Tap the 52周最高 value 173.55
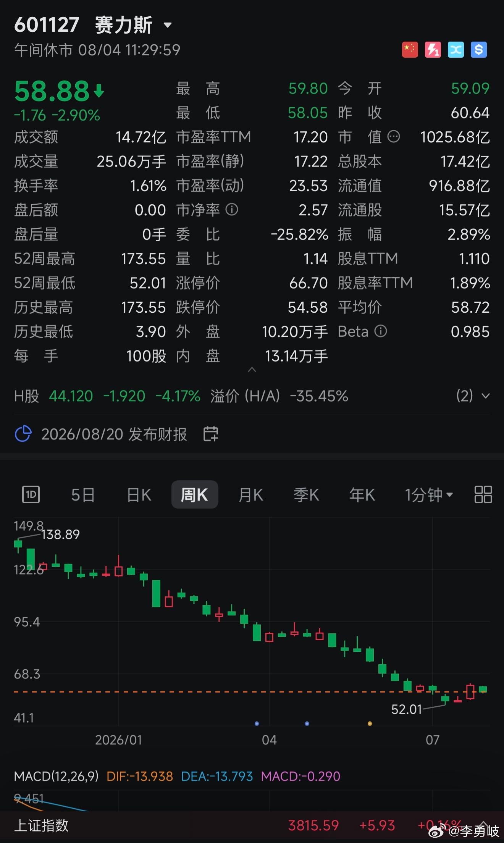This screenshot has height=843, width=504. [x=144, y=259]
